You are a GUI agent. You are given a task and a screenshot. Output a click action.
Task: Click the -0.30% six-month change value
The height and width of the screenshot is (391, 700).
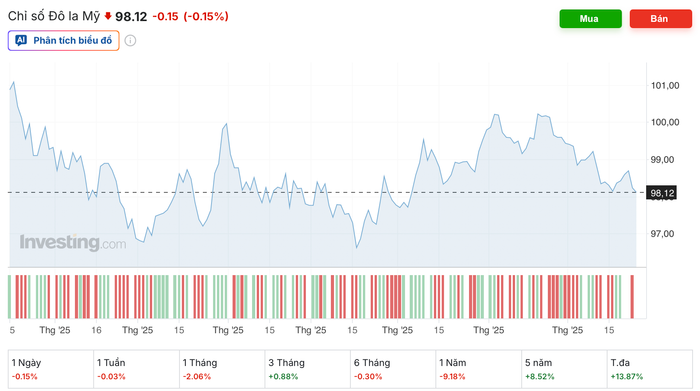368,376
